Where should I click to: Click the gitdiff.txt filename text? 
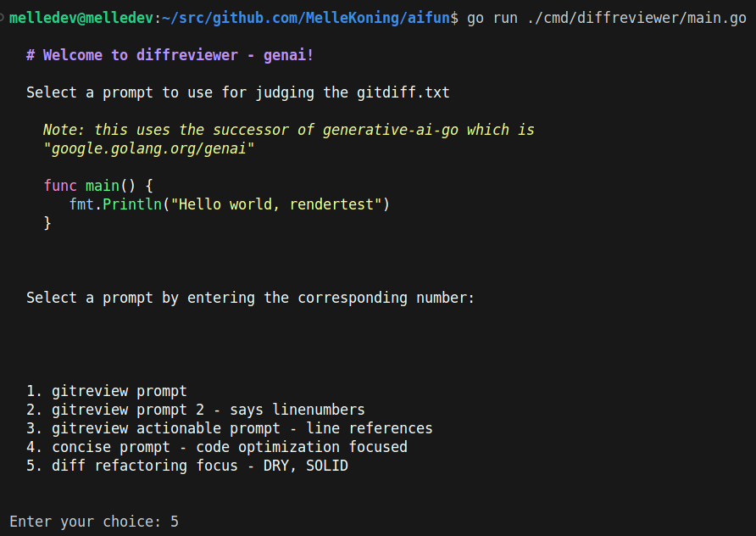[403, 92]
